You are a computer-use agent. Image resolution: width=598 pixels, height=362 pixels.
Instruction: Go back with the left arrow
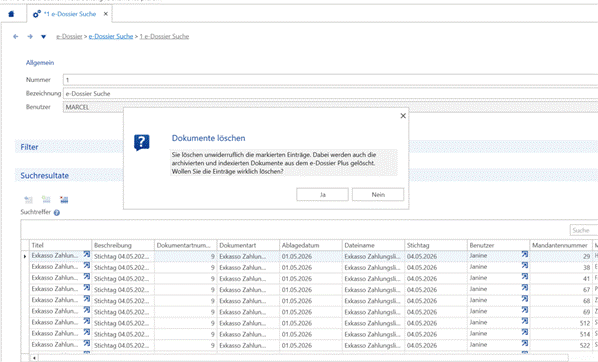pos(16,37)
